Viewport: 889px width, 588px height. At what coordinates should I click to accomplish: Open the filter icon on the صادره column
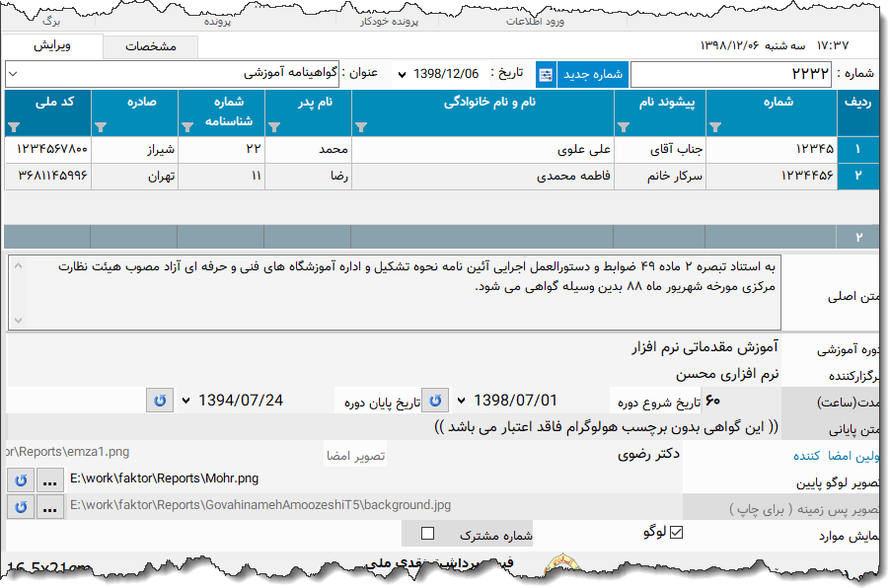click(102, 126)
